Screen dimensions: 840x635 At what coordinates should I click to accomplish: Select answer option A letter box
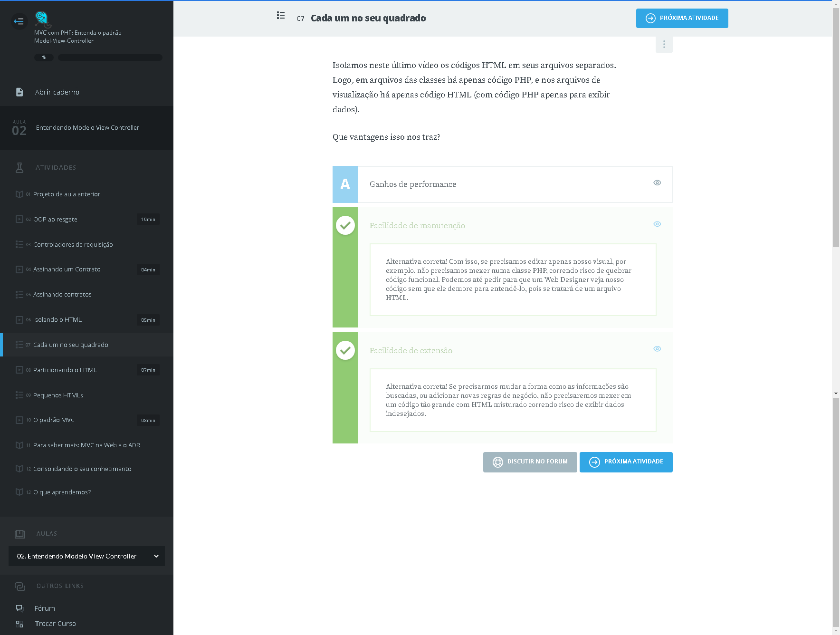[345, 184]
